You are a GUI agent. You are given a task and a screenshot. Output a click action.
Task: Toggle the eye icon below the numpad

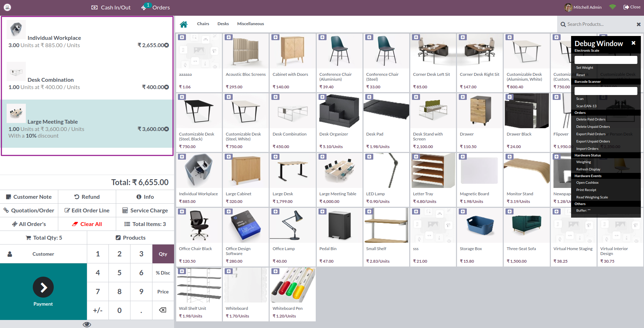click(x=87, y=324)
